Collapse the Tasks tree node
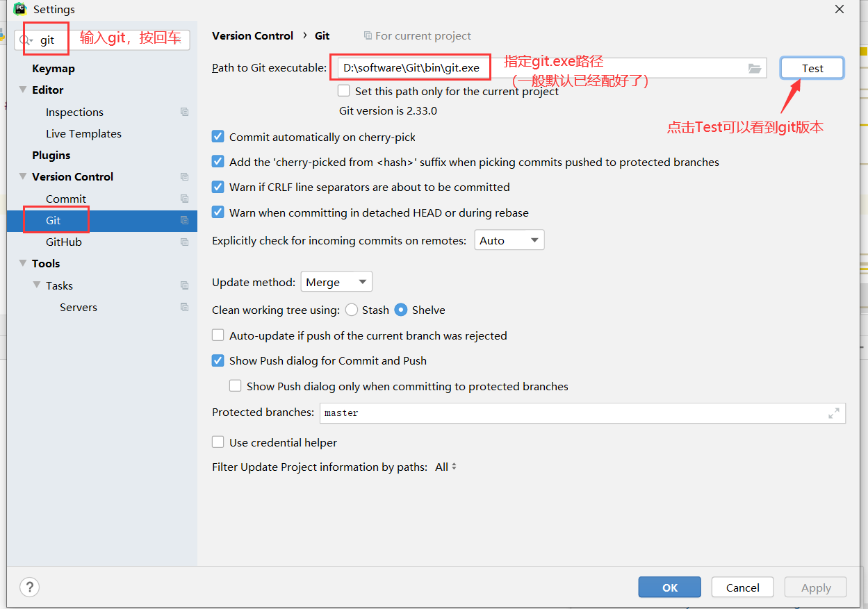Screen dimensions: 868x609 click(37, 285)
